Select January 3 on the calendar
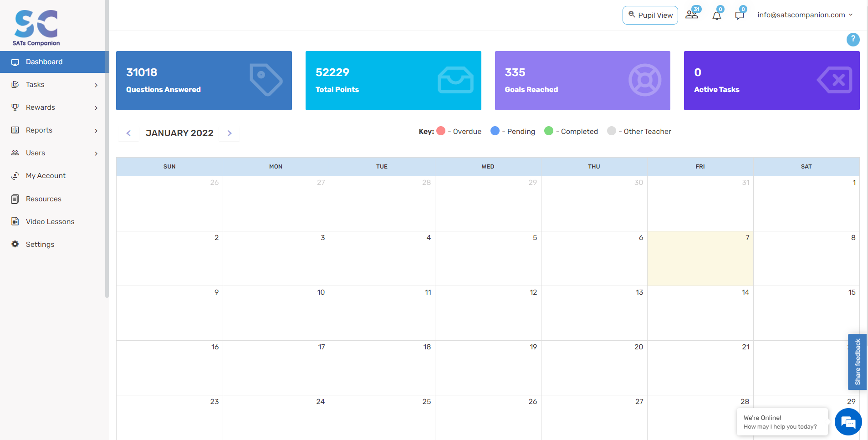The width and height of the screenshot is (868, 440). tap(276, 258)
